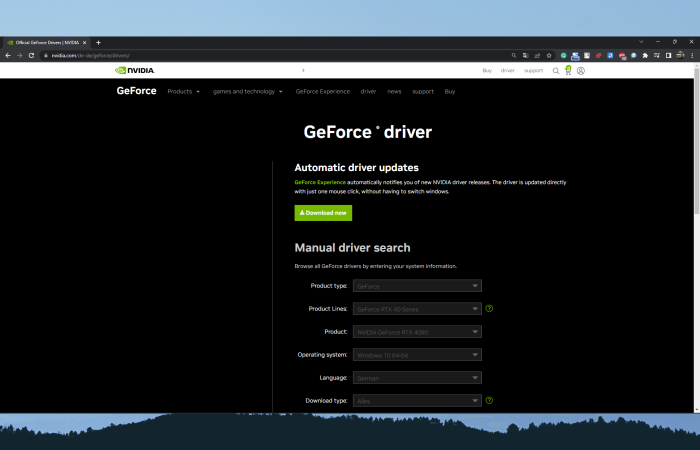Open a new tab with the plus button
Image resolution: width=700 pixels, height=450 pixels.
tap(98, 42)
